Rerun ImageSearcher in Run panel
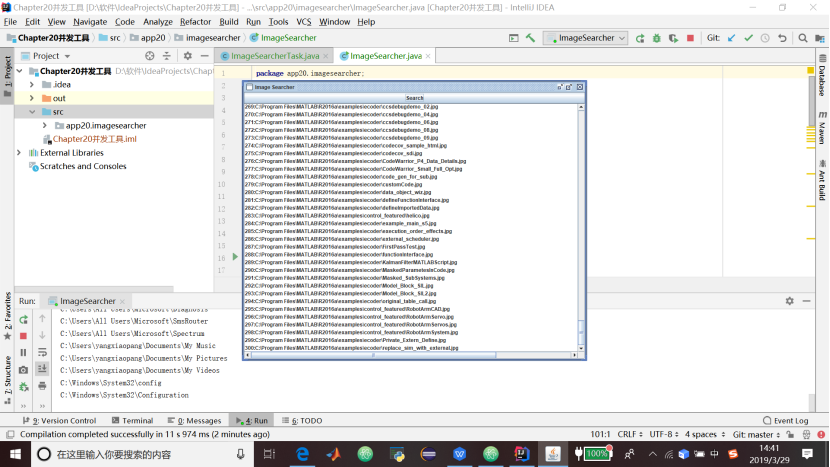 pyautogui.click(x=23, y=319)
